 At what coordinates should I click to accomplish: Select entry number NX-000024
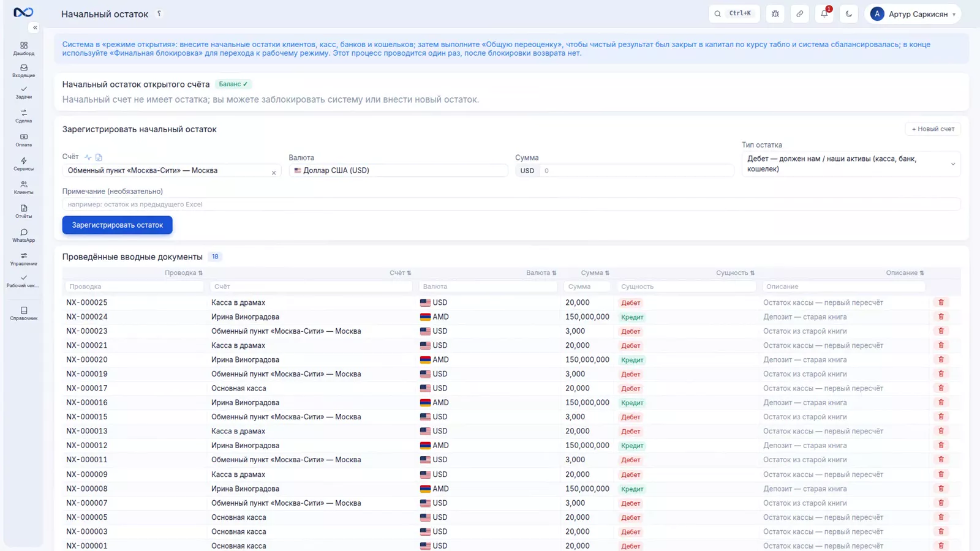[x=87, y=317]
